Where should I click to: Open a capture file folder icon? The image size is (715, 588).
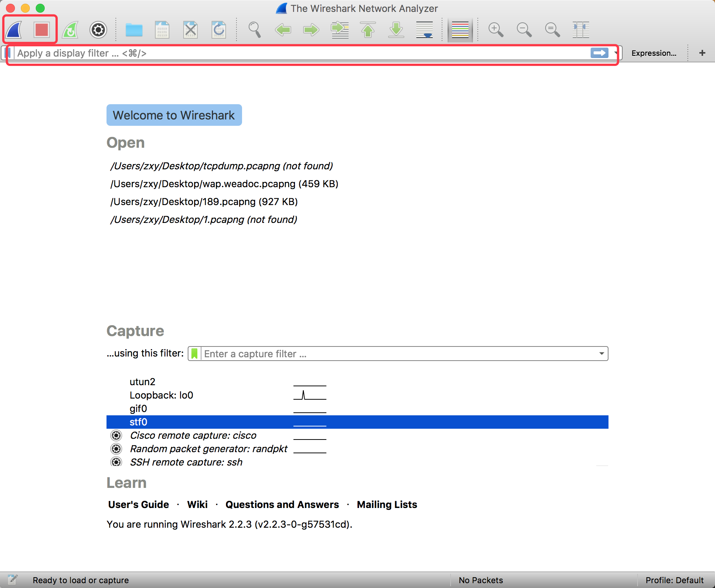pos(134,30)
